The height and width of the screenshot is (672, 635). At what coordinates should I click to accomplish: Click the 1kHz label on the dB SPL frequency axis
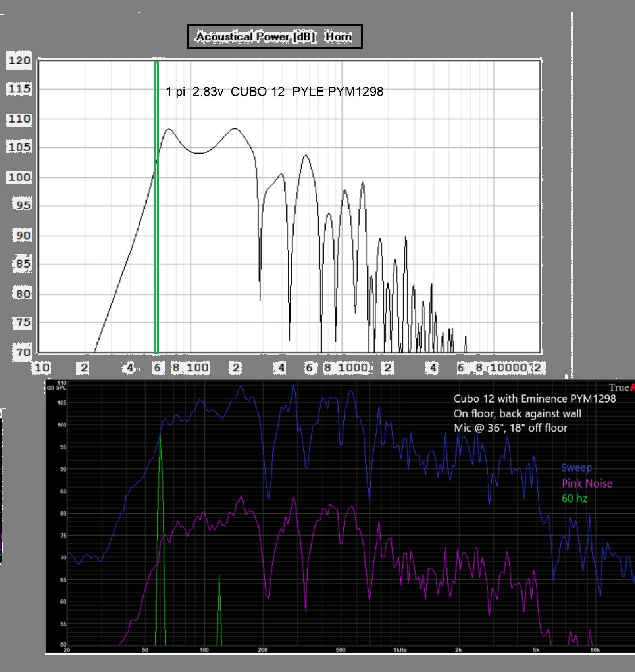[400, 650]
